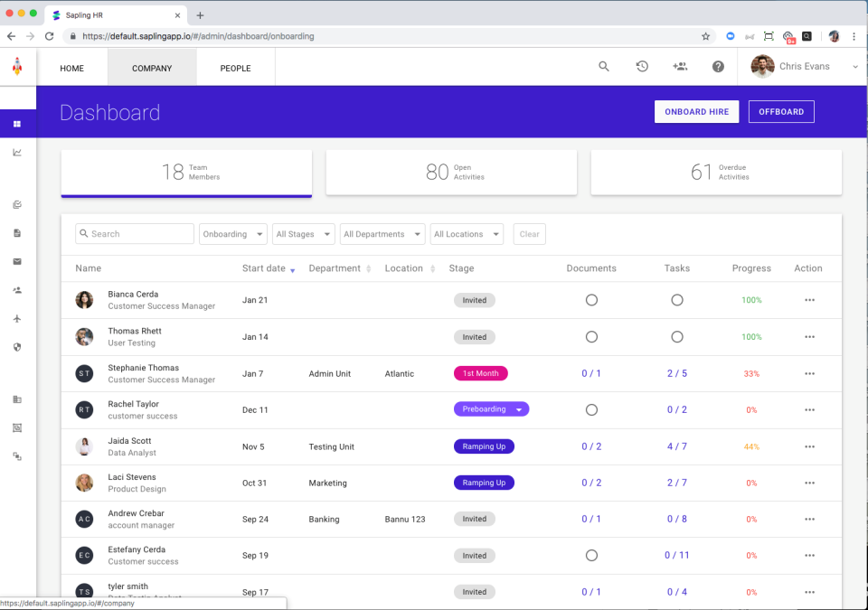
Task: Open the help question mark icon
Action: tap(717, 66)
